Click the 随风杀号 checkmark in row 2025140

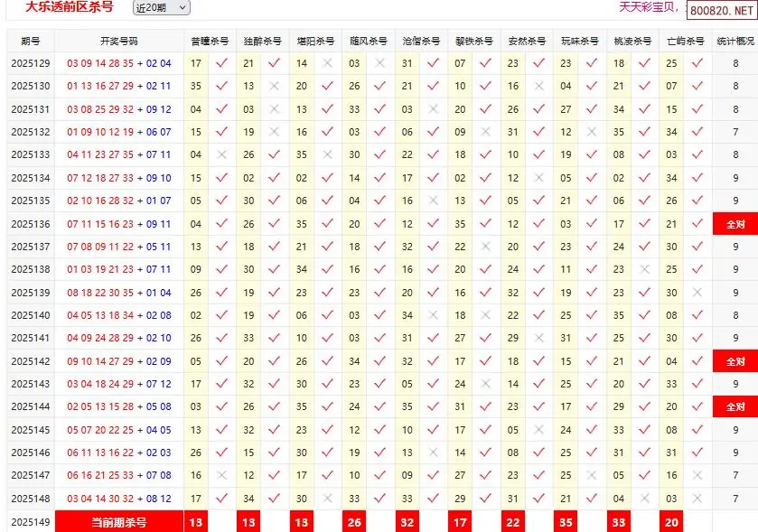click(380, 315)
